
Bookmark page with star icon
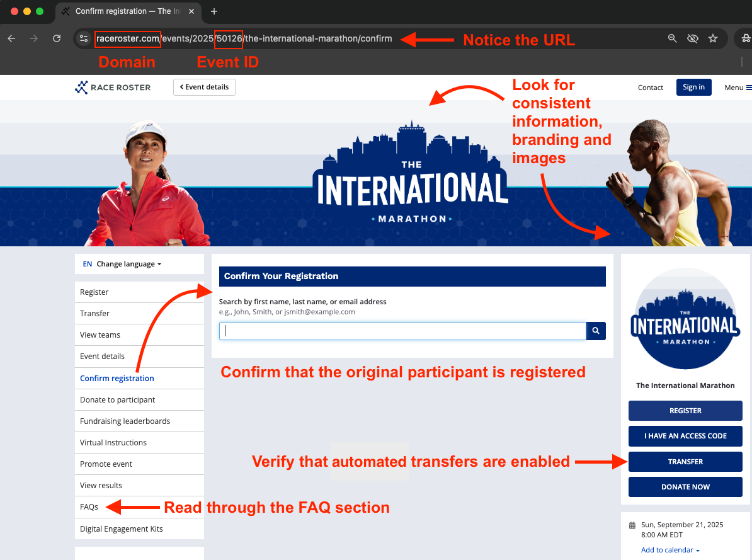(x=713, y=38)
